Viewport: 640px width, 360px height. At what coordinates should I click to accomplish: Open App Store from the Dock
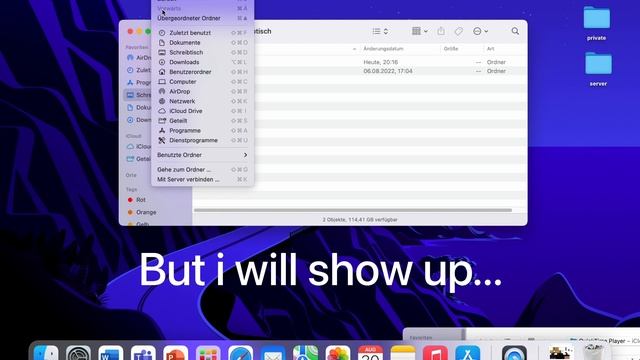pyautogui.click(x=468, y=353)
